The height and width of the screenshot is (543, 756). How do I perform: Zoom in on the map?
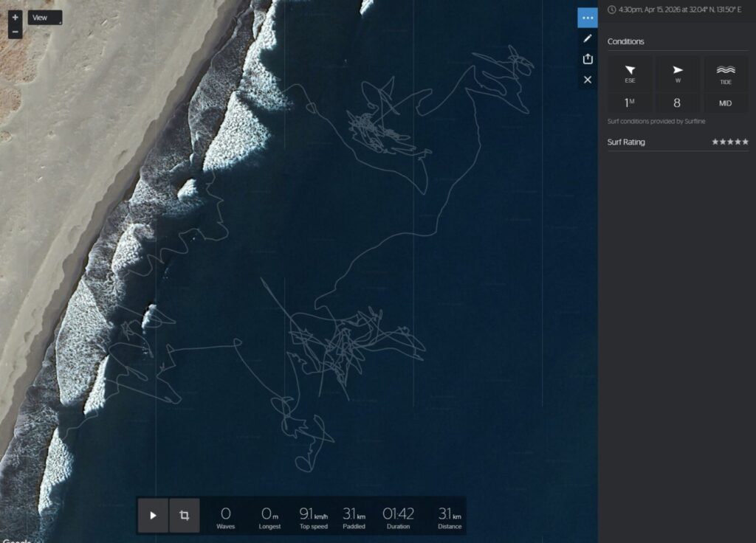pyautogui.click(x=16, y=17)
